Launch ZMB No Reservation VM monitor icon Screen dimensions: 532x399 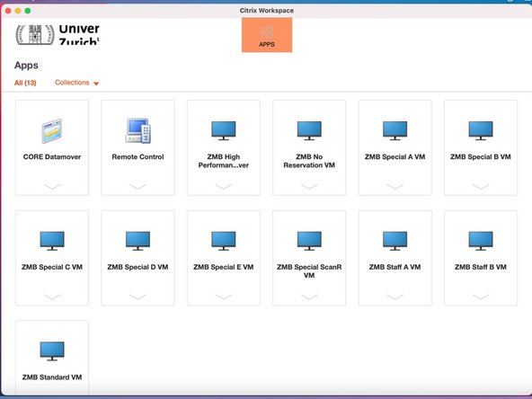[309, 130]
